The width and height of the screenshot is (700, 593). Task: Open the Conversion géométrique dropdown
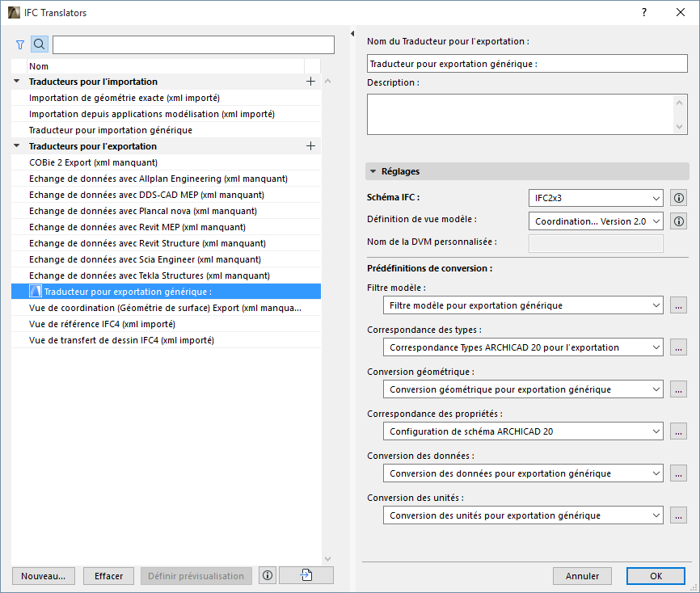point(523,389)
